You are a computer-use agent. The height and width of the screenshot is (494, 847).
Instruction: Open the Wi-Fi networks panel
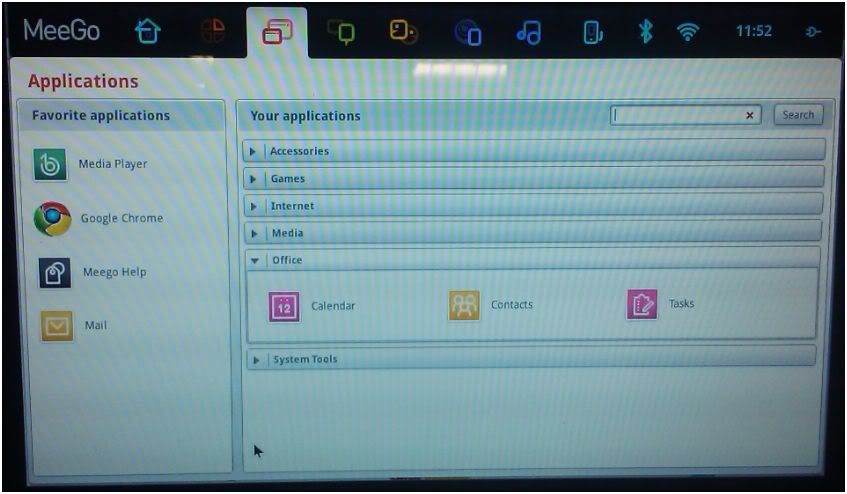point(688,32)
